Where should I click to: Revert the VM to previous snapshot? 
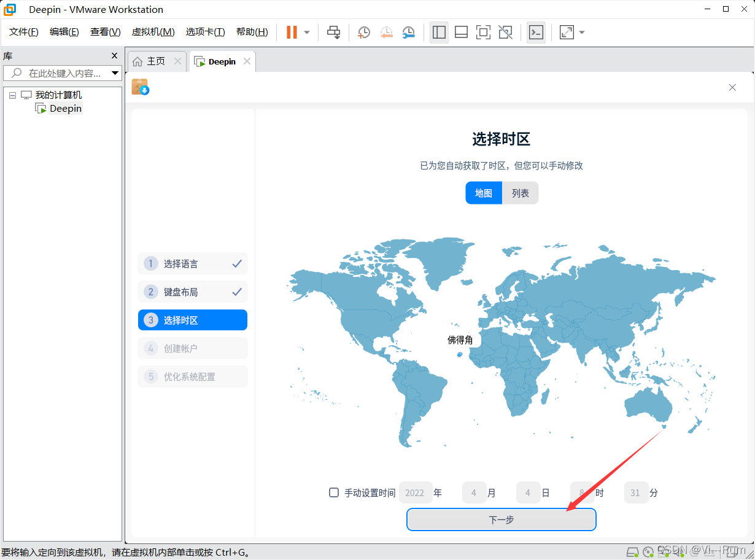[386, 33]
